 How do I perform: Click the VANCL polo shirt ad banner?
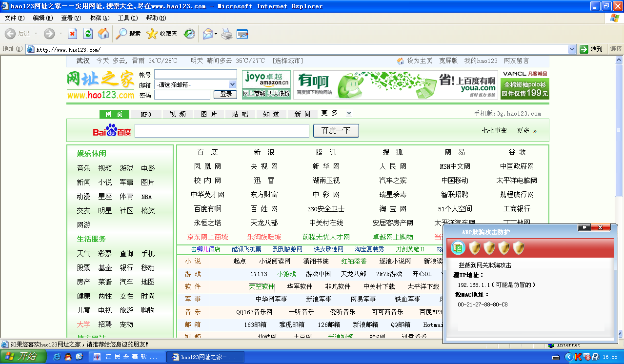pyautogui.click(x=524, y=85)
